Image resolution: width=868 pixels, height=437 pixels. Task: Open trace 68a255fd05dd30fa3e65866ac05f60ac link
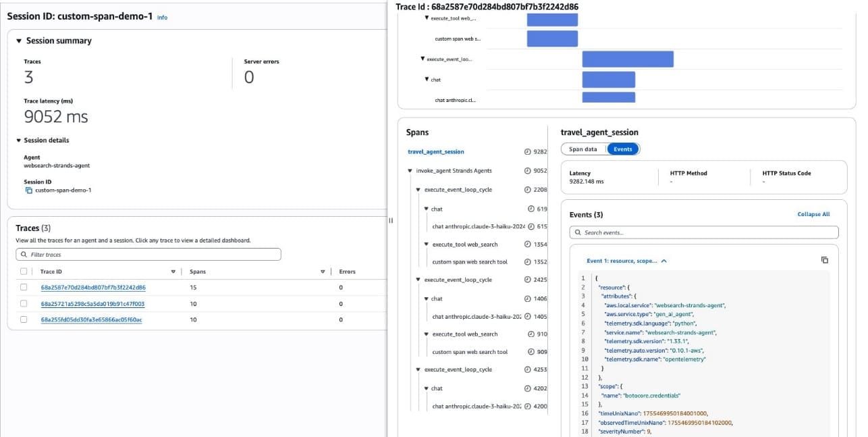tap(91, 319)
